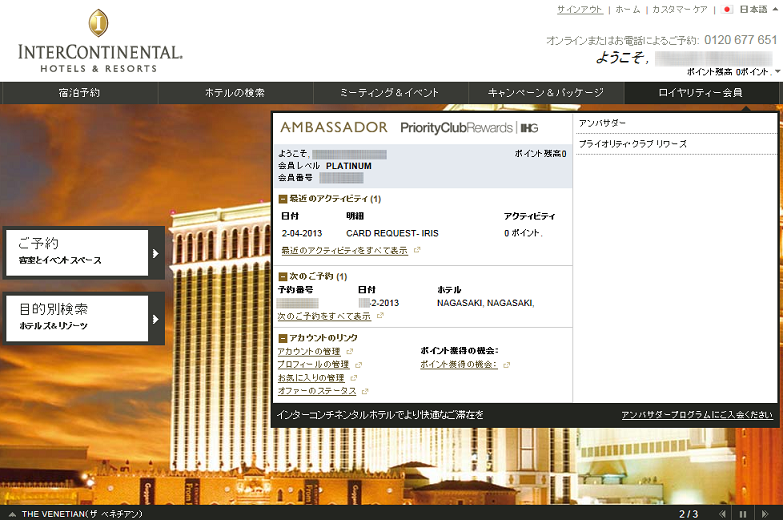Click external link icon next to オファーのステータス

coord(365,391)
